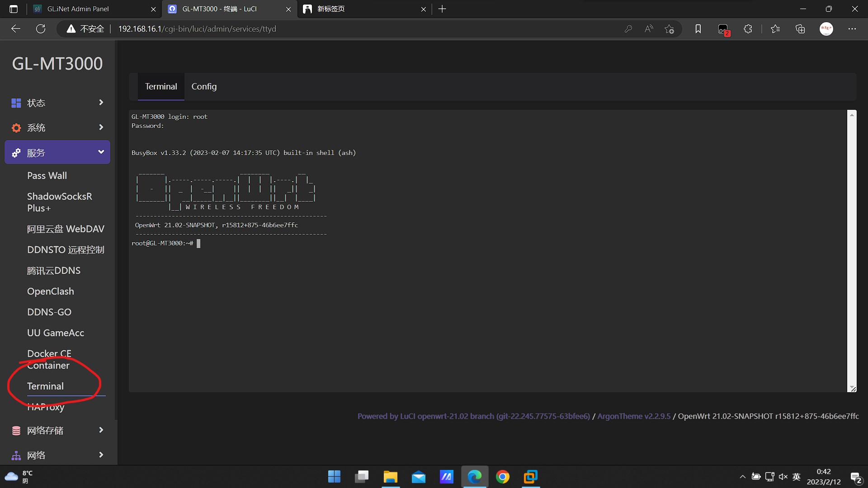Open Chrome from the taskbar

tap(502, 477)
